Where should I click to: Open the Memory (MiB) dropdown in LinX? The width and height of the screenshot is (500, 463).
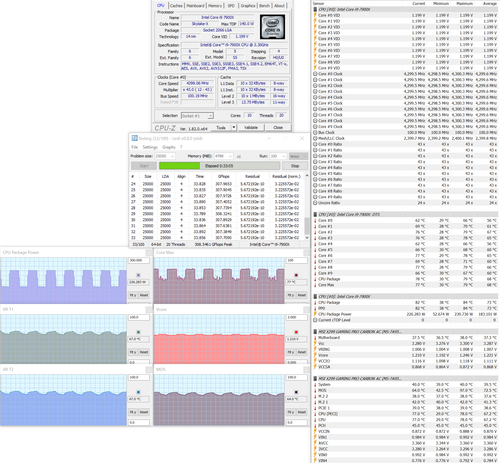230,156
